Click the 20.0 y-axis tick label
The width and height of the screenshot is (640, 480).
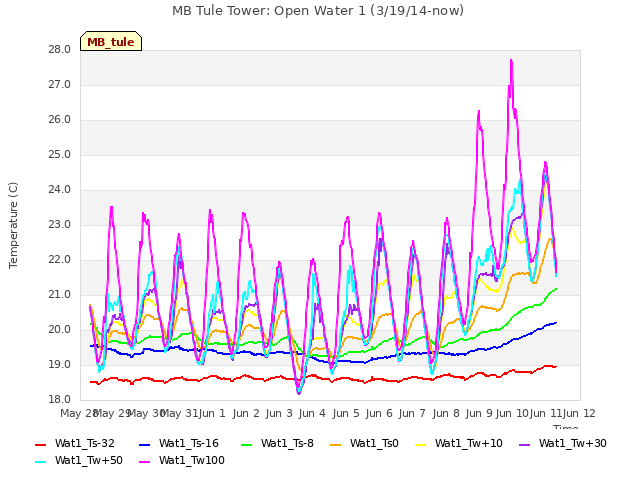tap(60, 329)
